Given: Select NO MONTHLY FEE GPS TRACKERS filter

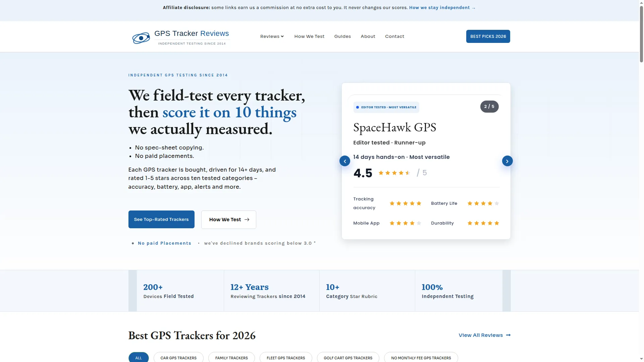Looking at the screenshot, I should pyautogui.click(x=421, y=358).
